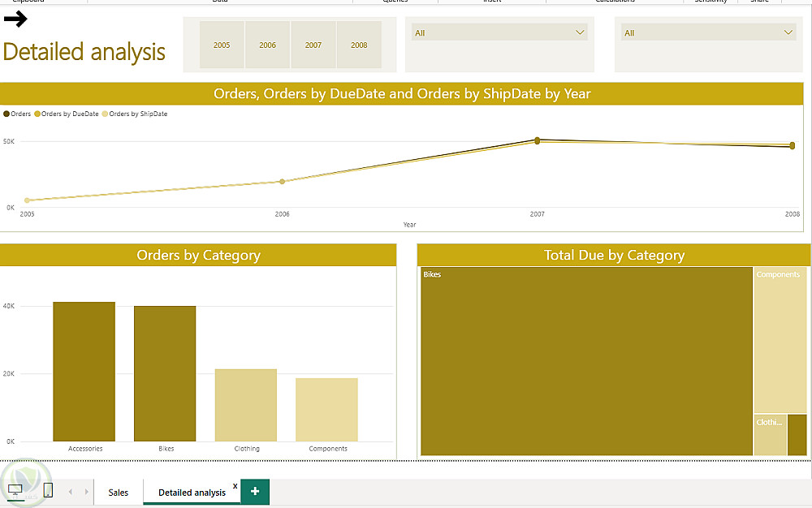Screen dimensions: 812x508
Task: Close the Detailed analysis page tab
Action: pyautogui.click(x=235, y=486)
